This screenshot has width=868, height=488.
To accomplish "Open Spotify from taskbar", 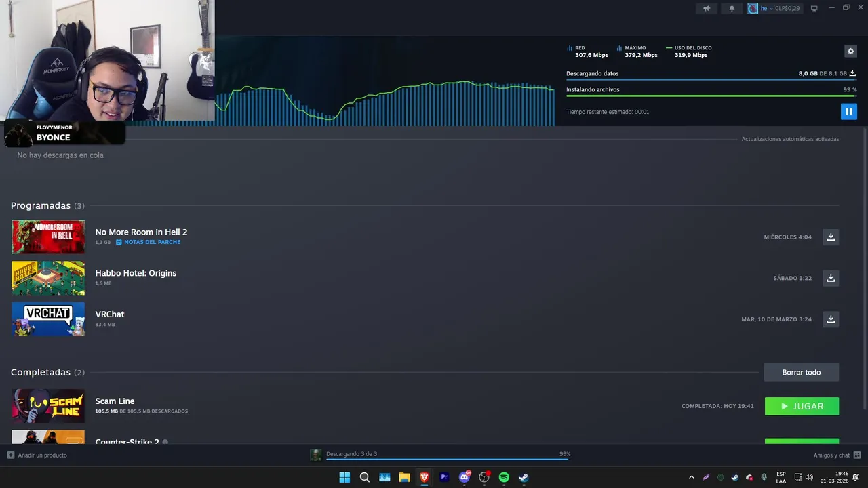I will [504, 477].
